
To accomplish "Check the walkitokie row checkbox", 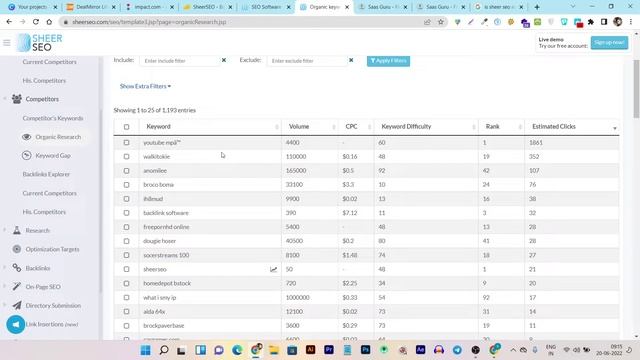I will [127, 156].
